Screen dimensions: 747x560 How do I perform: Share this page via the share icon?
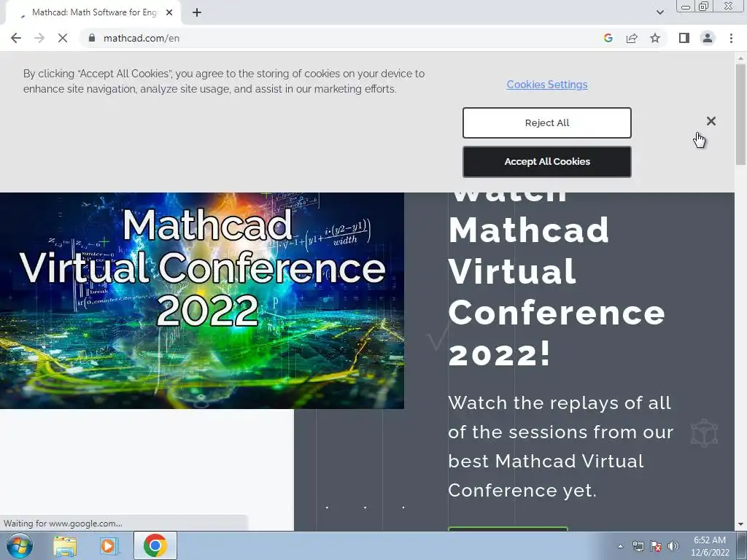click(x=632, y=38)
